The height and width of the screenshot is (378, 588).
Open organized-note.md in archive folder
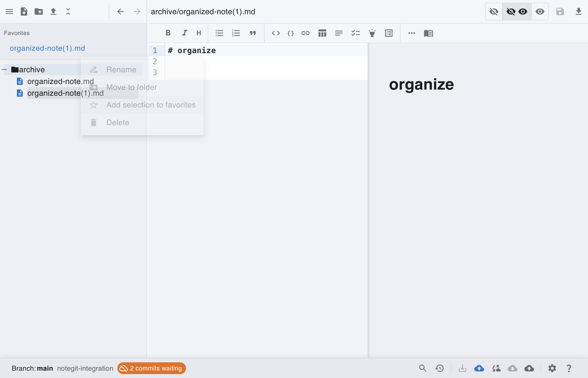tap(61, 81)
